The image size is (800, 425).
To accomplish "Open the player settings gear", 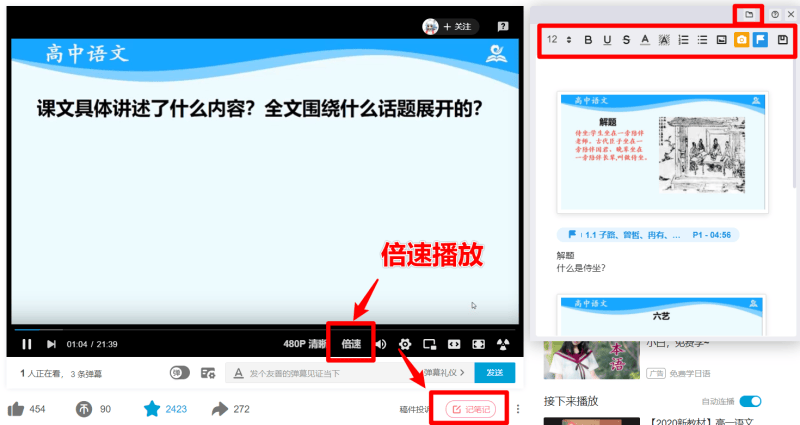I will click(x=405, y=344).
